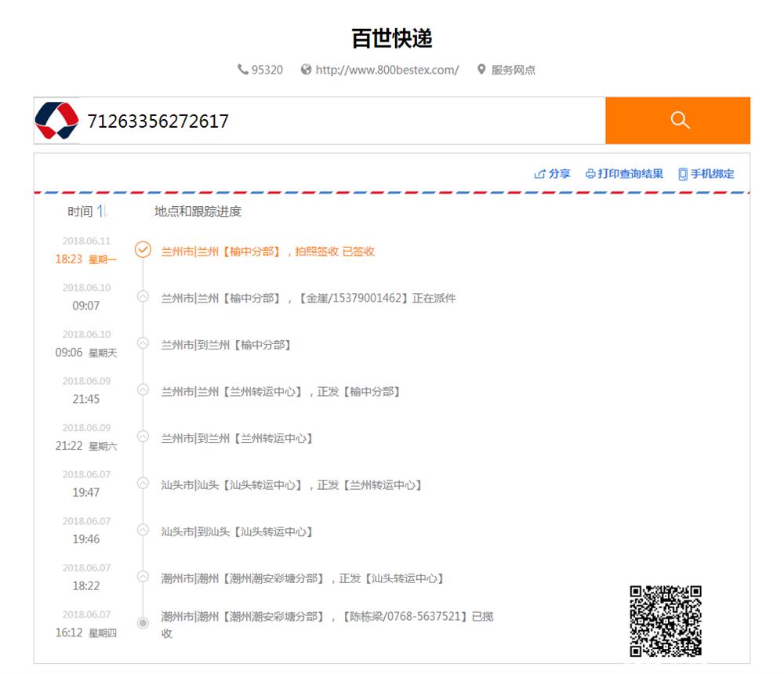Image resolution: width=784 pixels, height=674 pixels.
Task: Click the 09:06 星期天 timestamp
Action: tap(86, 353)
